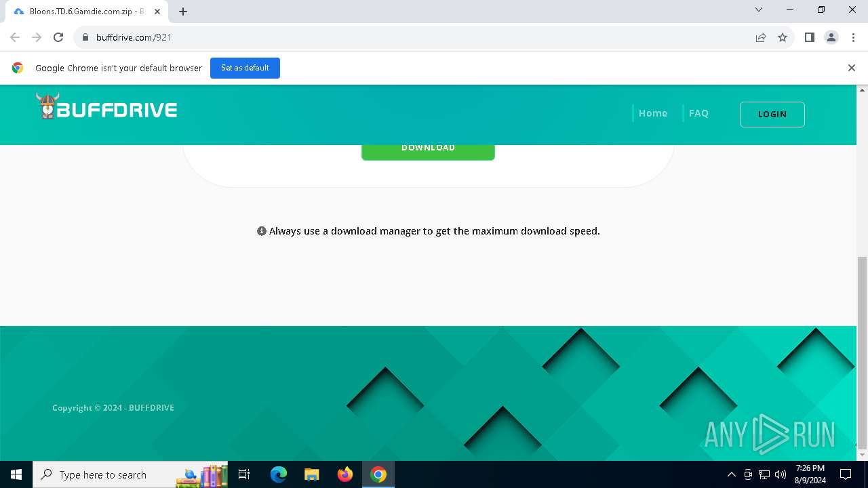Launch Firefox from the taskbar
Screen dimensions: 868x488
[345, 474]
